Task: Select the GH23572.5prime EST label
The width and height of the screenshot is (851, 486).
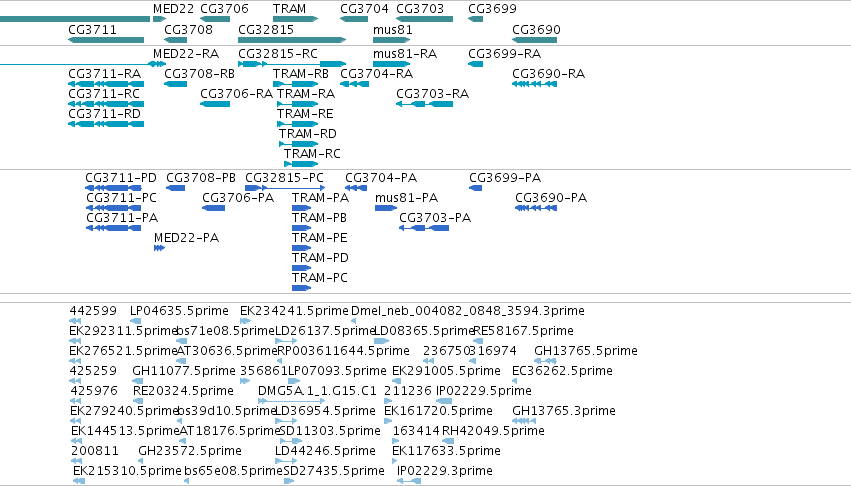Action: tap(190, 451)
